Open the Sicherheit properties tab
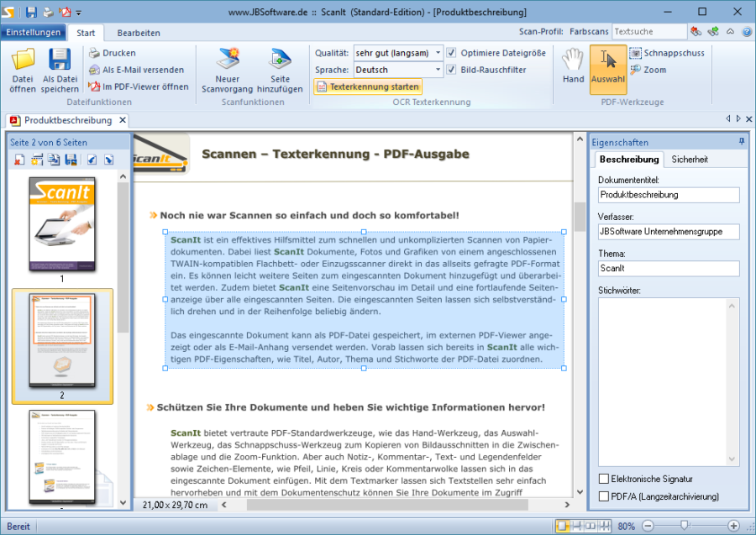This screenshot has width=756, height=535. coord(690,159)
